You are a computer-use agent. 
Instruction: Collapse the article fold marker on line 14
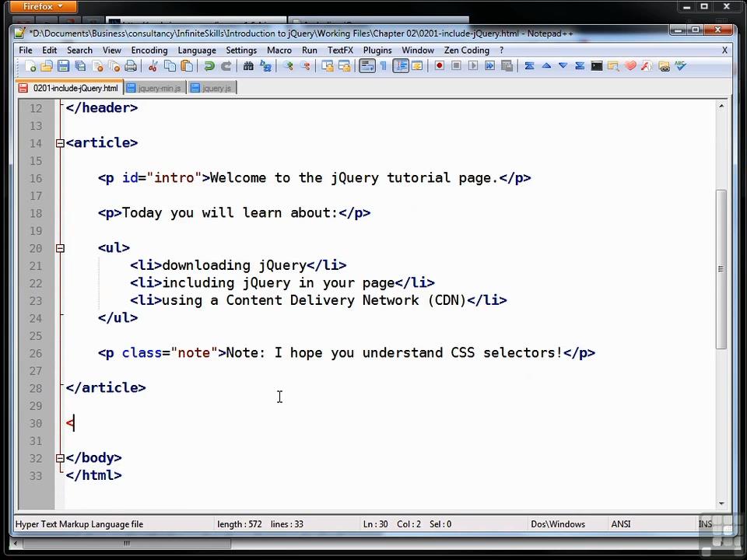click(x=60, y=143)
